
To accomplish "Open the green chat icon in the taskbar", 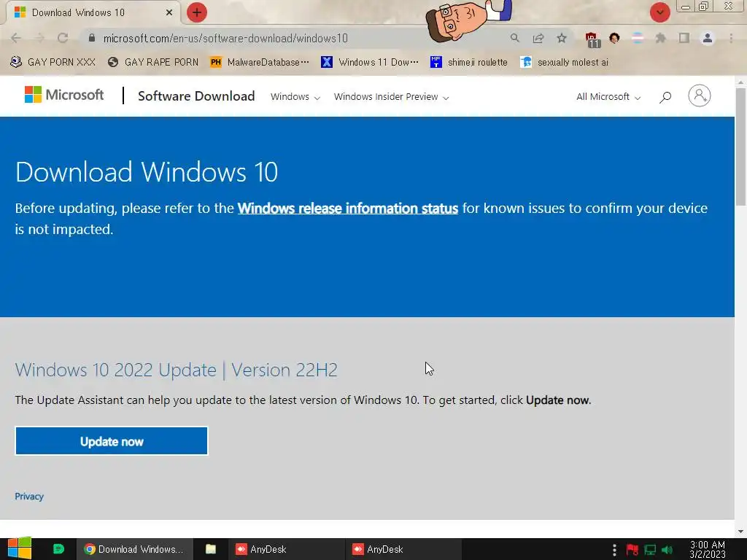I will click(x=58, y=549).
